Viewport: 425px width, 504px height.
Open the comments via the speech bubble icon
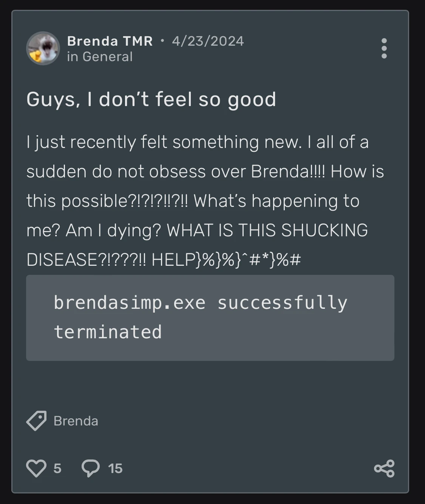91,469
